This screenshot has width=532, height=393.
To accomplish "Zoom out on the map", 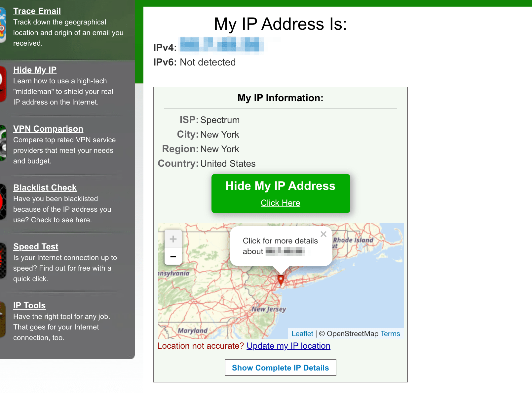I will (173, 256).
